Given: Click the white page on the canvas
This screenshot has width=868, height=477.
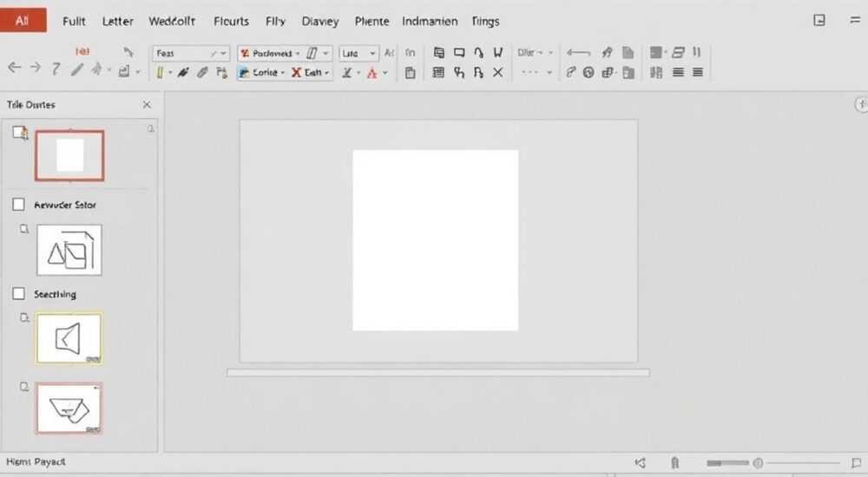Looking at the screenshot, I should coord(436,240).
